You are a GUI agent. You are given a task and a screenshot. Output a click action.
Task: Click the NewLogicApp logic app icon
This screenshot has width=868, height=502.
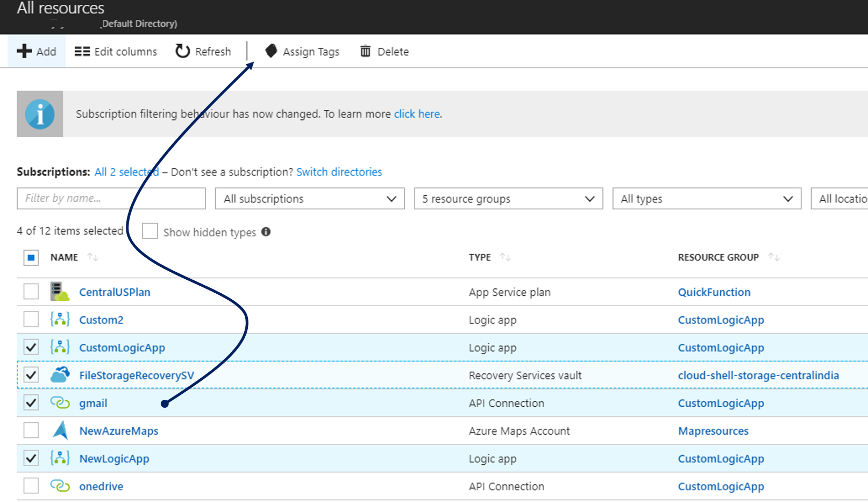(60, 458)
